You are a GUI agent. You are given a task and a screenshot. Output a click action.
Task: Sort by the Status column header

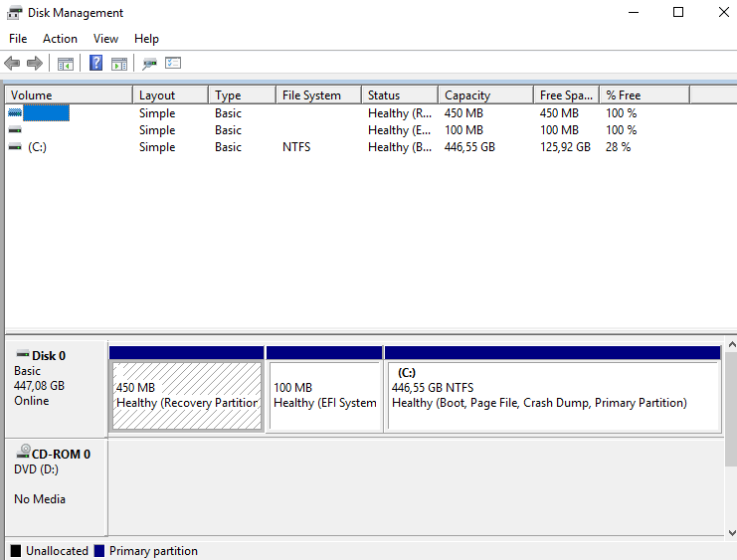click(400, 94)
